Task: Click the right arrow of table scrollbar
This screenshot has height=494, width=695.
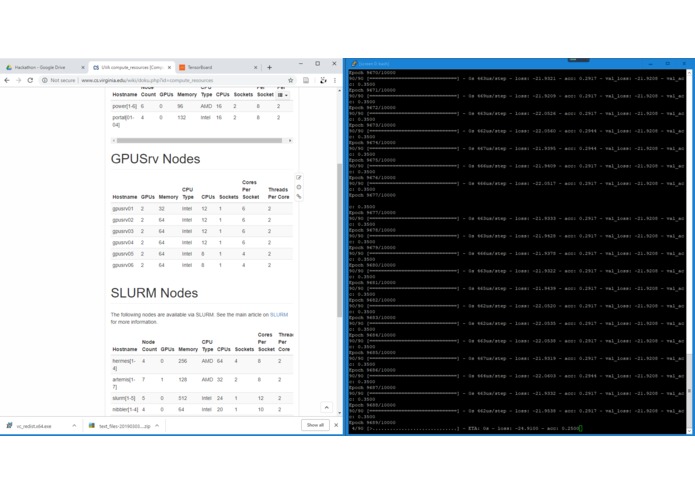Action: [290, 140]
